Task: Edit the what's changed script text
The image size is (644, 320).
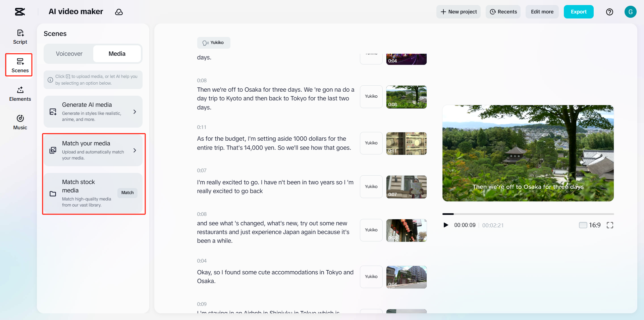Action: click(273, 232)
